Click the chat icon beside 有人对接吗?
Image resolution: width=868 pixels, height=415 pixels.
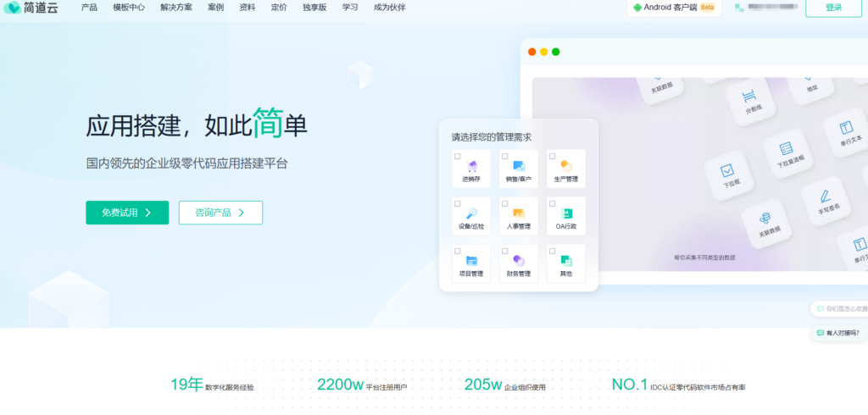[821, 333]
